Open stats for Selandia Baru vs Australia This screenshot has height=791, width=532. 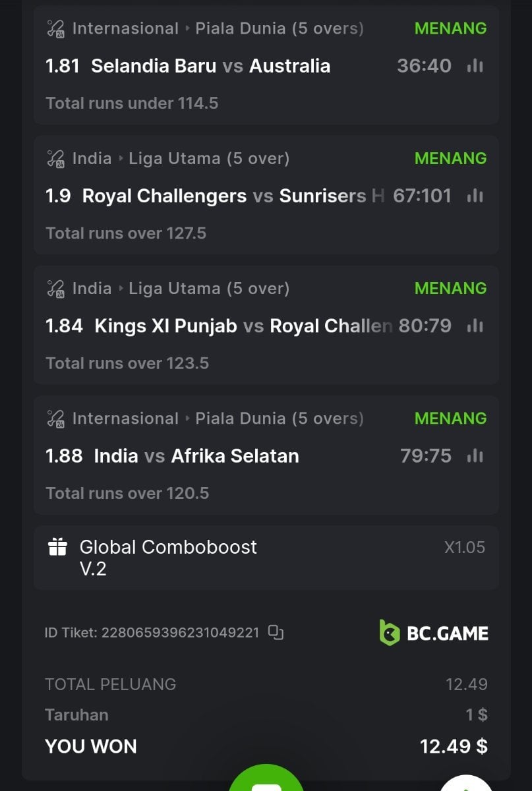coord(475,66)
